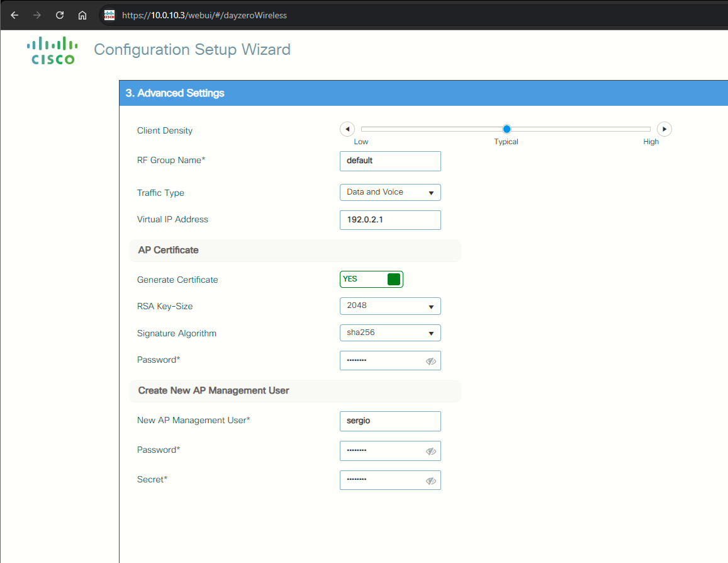Reveal the Secret field value

coord(431,481)
